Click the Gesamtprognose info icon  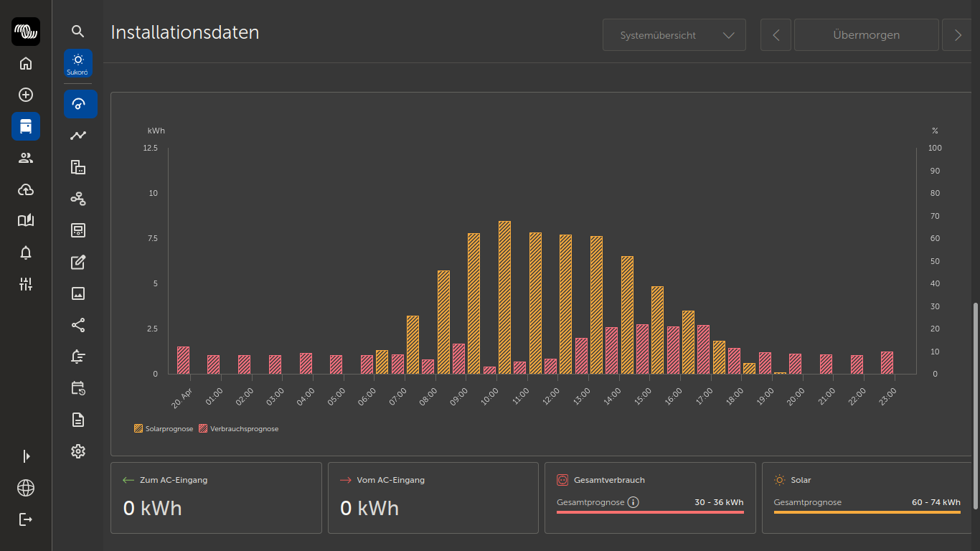(x=633, y=502)
